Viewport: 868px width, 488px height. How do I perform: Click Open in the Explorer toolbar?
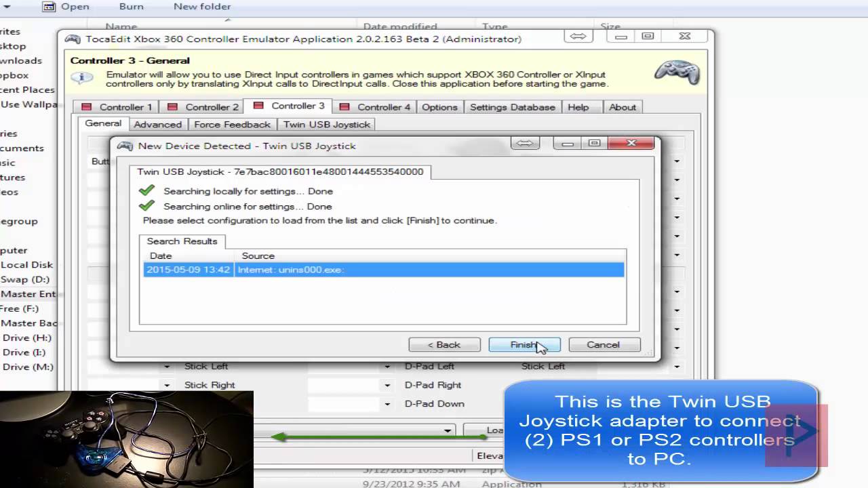coord(66,7)
